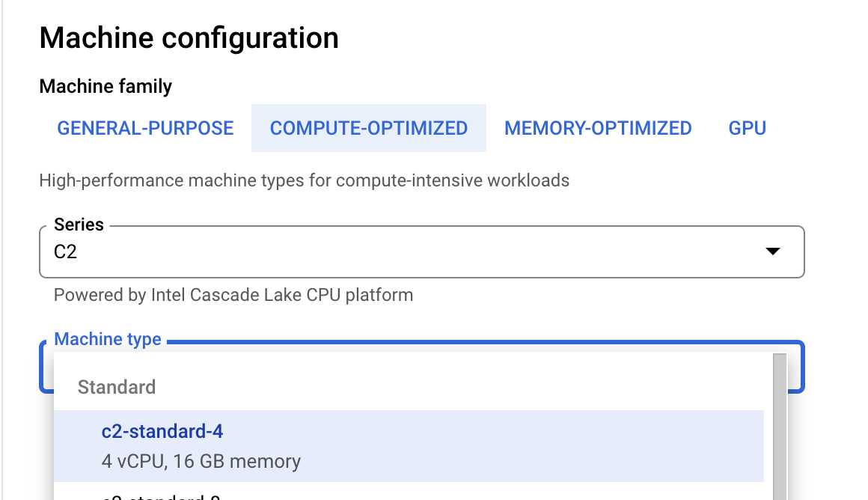
Task: Select the c2-standard-4 machine type
Action: (162, 431)
